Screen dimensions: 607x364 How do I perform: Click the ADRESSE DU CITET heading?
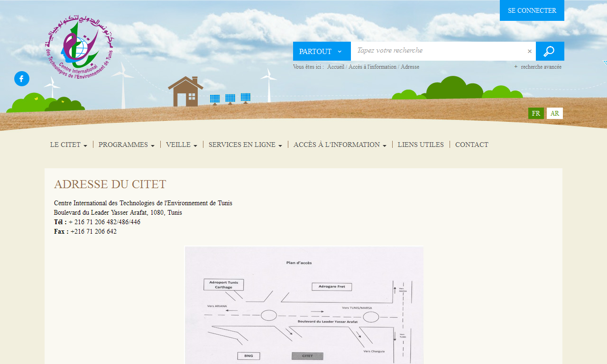tap(110, 184)
